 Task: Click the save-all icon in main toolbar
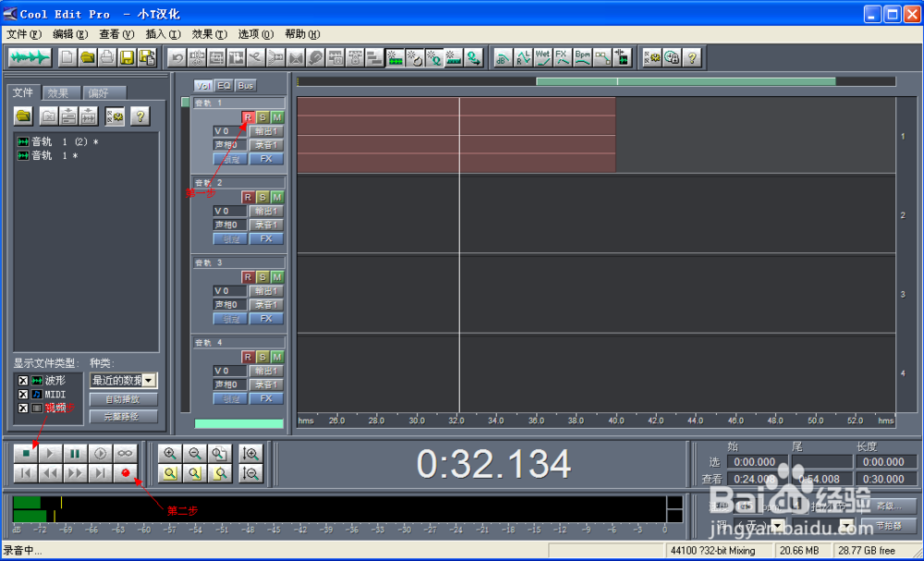coord(146,57)
